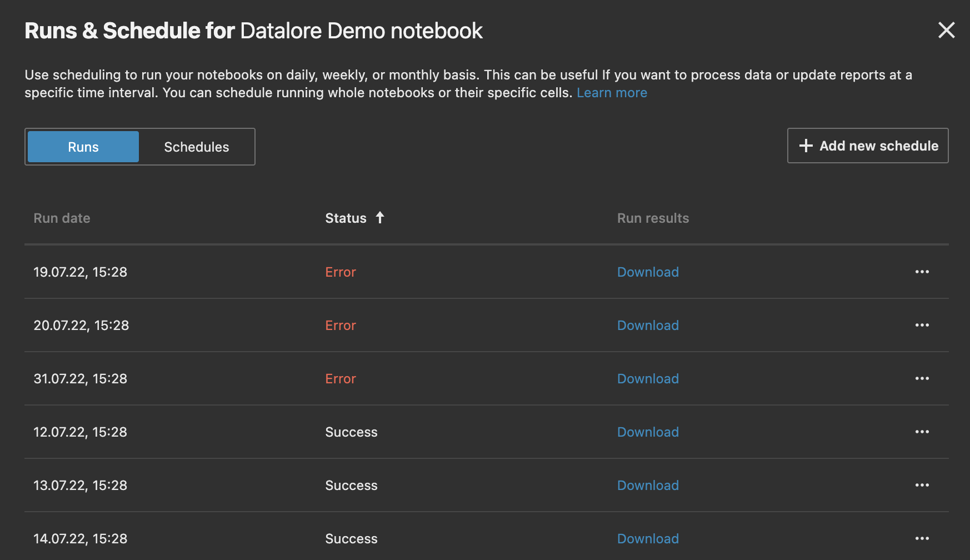Click the Add new schedule button

click(868, 146)
